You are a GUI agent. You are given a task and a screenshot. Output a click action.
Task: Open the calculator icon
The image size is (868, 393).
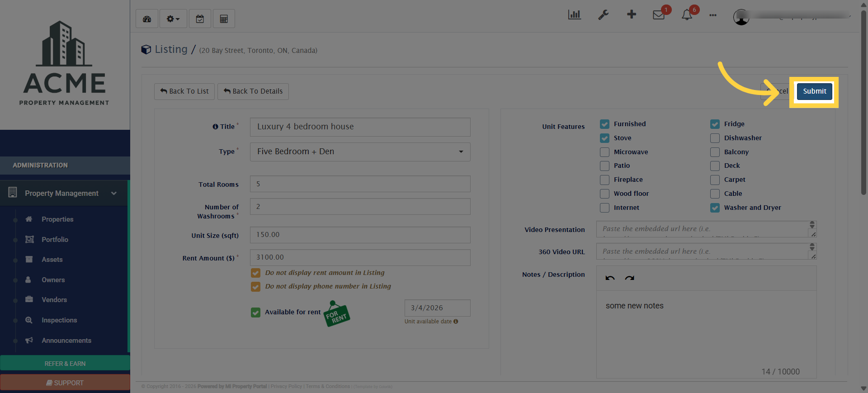click(224, 19)
